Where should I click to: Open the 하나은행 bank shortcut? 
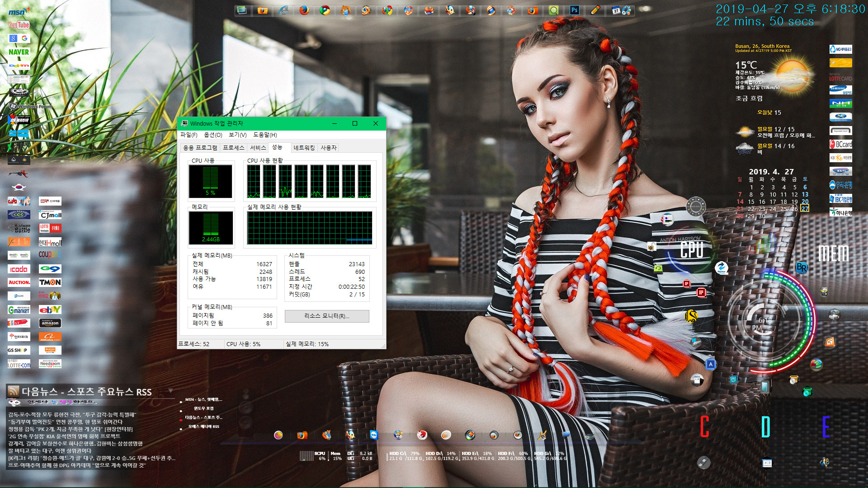[840, 212]
